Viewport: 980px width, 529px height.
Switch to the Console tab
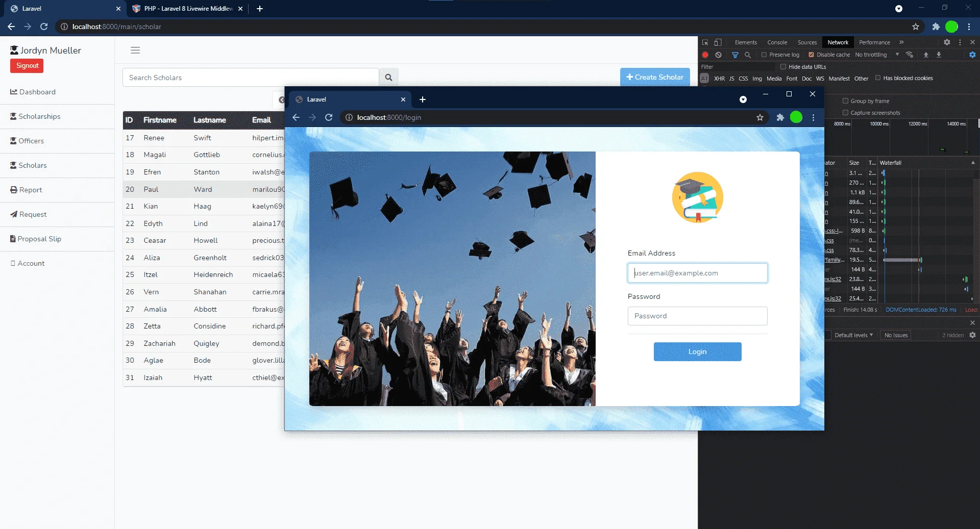coord(777,42)
